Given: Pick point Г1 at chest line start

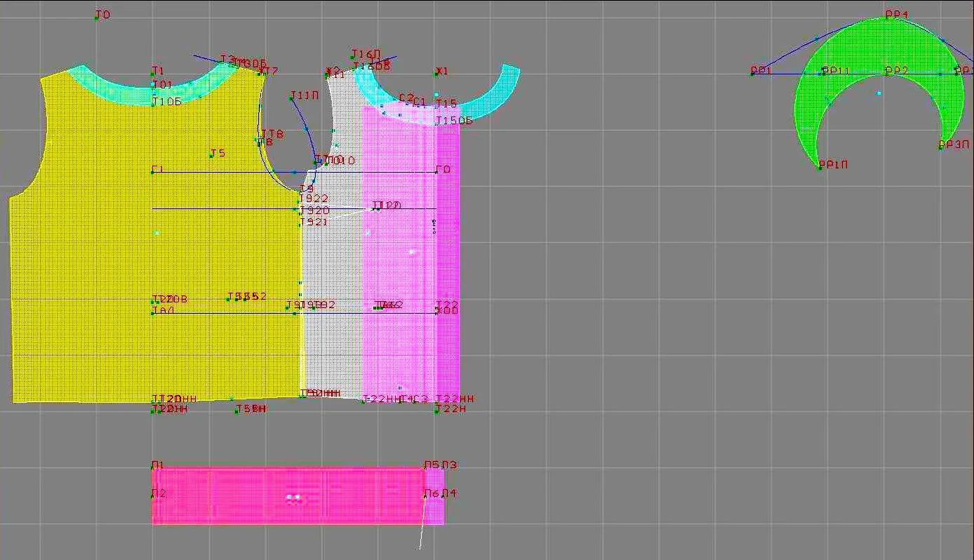Looking at the screenshot, I should click(x=152, y=172).
